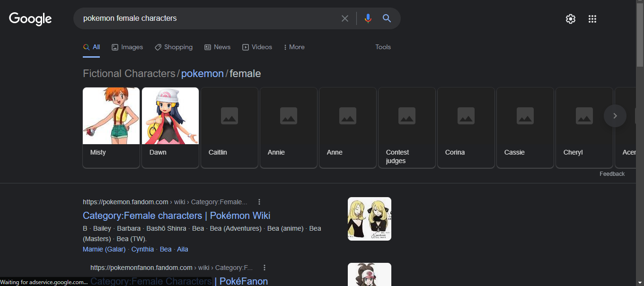Open Settings gear icon

click(x=571, y=19)
